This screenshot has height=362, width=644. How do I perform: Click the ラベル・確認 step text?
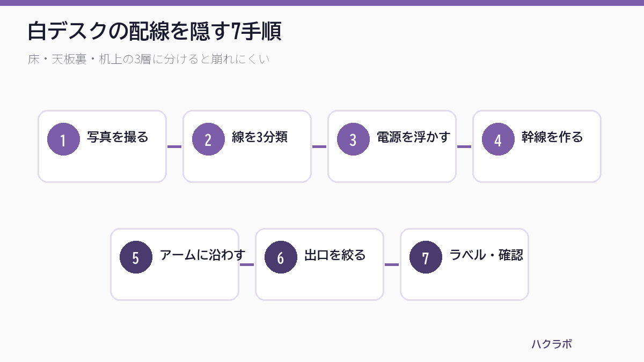pyautogui.click(x=486, y=255)
